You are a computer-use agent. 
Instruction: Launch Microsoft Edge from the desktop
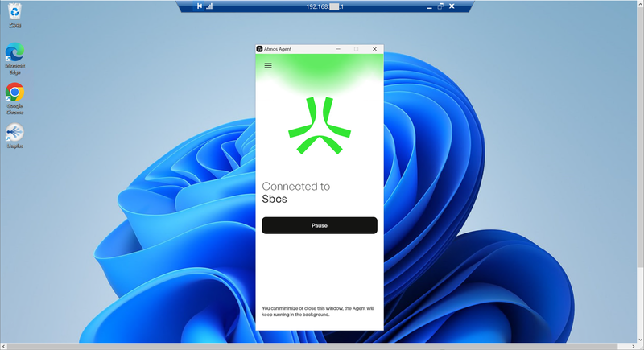pyautogui.click(x=14, y=59)
